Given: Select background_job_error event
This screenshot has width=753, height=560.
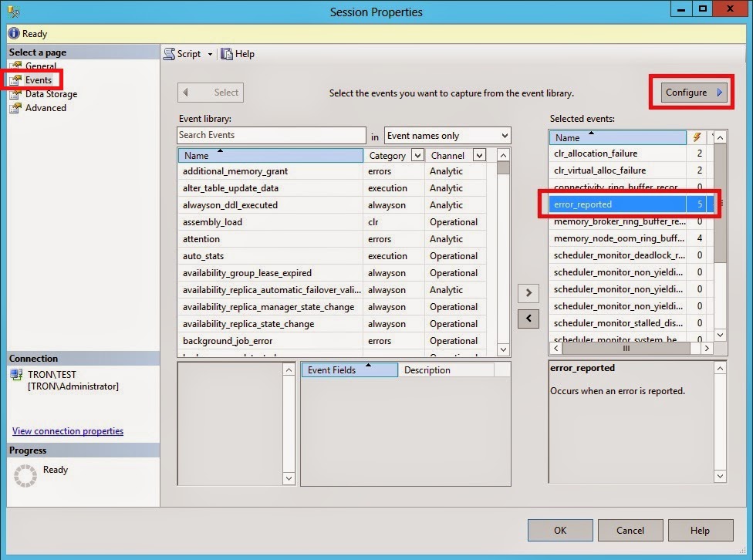Looking at the screenshot, I should 332,340.
